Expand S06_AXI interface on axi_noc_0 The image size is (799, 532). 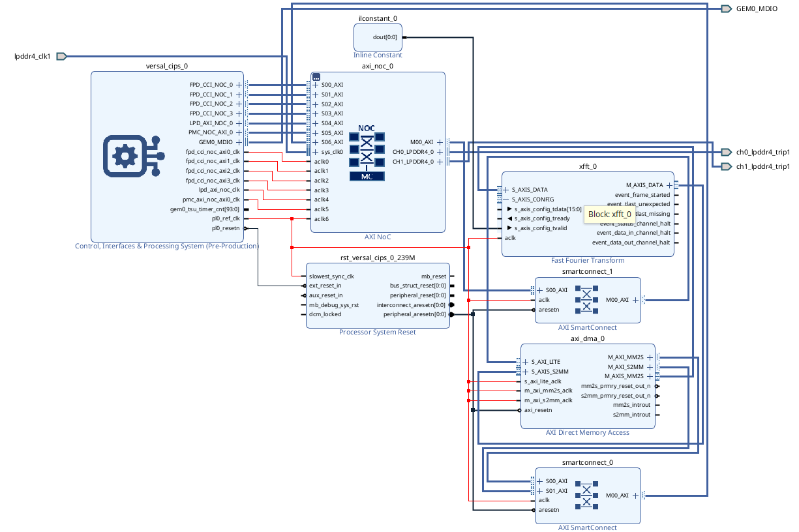[316, 142]
